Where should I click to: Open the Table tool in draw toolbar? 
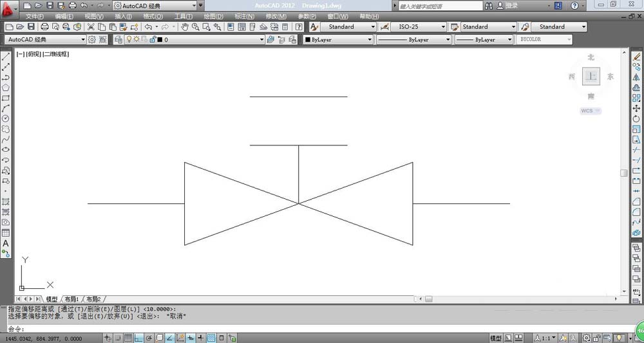[6, 232]
